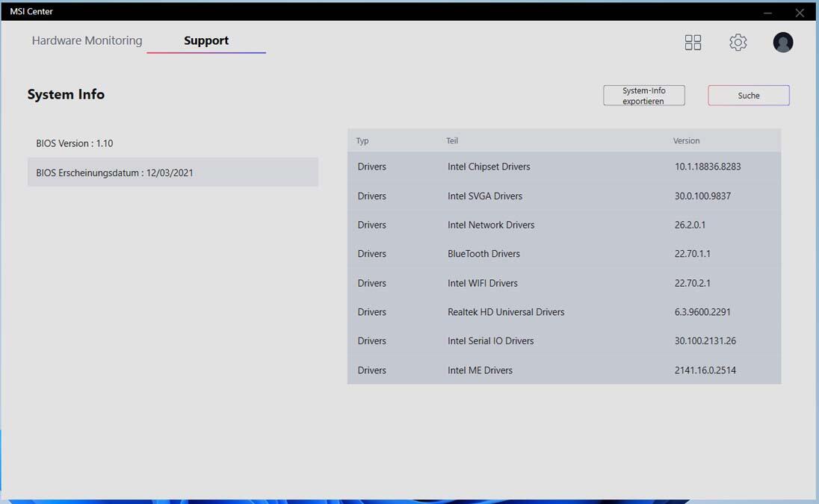Click version value 2141.16.0.2514

pos(705,370)
